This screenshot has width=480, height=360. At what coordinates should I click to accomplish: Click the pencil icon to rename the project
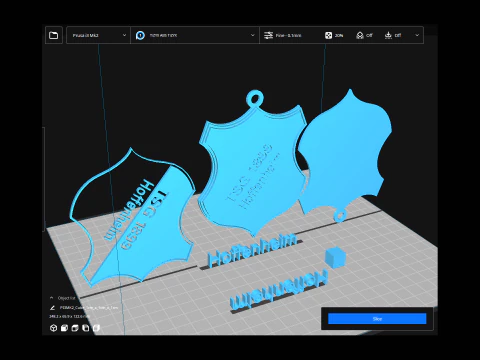tap(52, 308)
